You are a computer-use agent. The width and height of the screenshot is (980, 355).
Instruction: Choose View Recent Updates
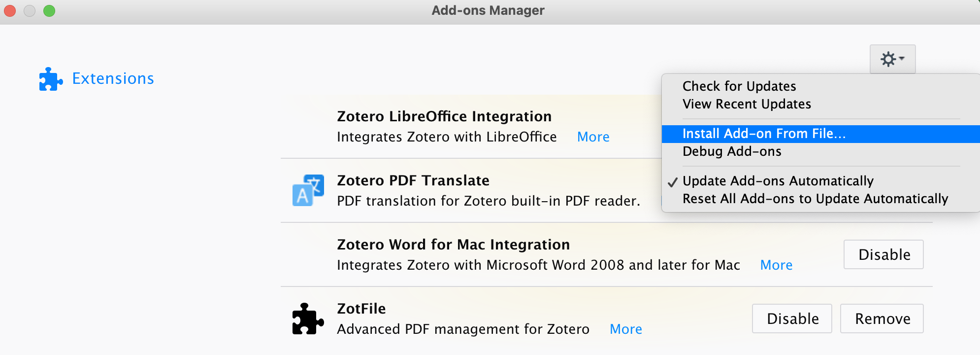click(746, 104)
